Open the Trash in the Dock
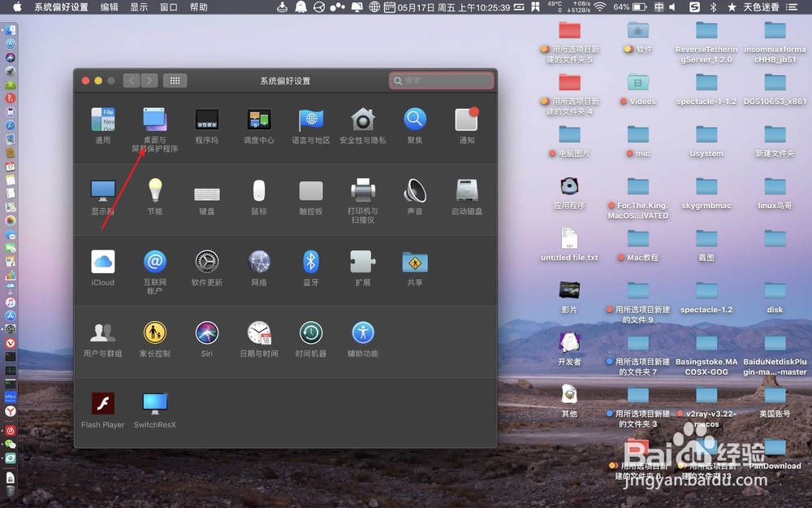812x508 pixels. pyautogui.click(x=11, y=491)
